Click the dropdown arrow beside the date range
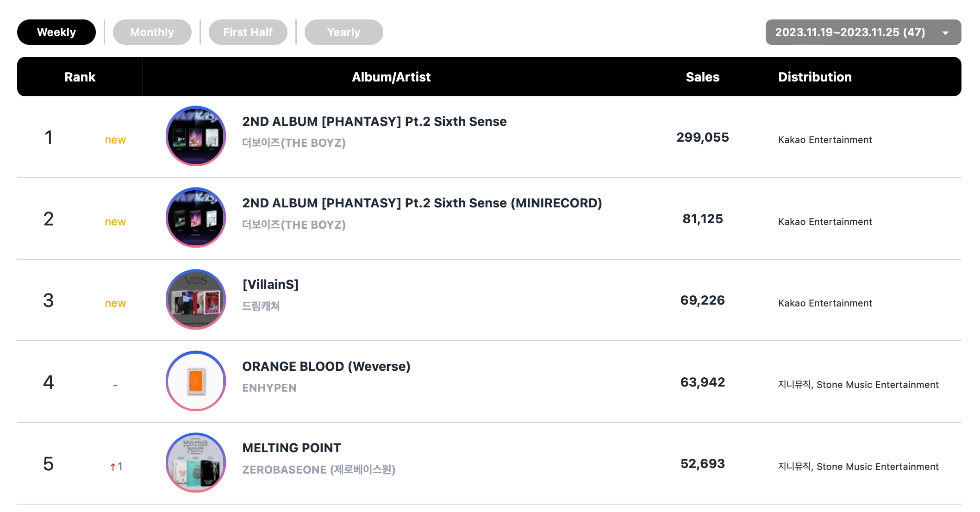Viewport: 980px width, 512px height. [945, 33]
